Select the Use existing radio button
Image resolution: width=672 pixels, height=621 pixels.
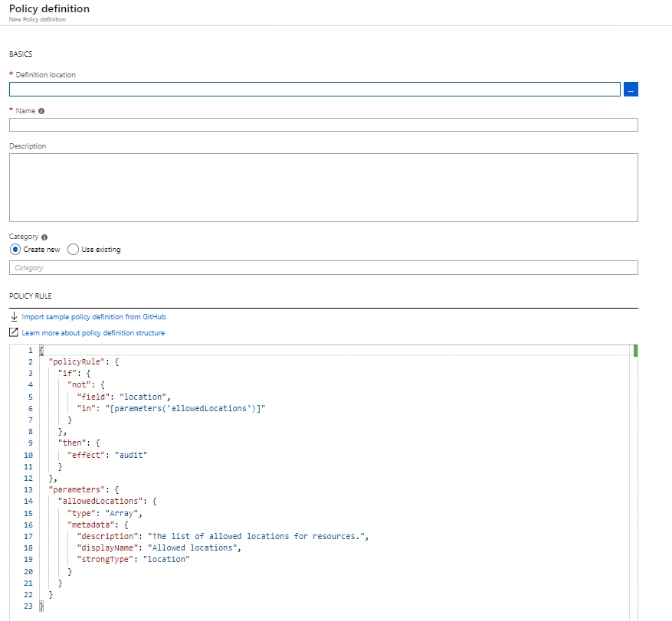coord(73,250)
